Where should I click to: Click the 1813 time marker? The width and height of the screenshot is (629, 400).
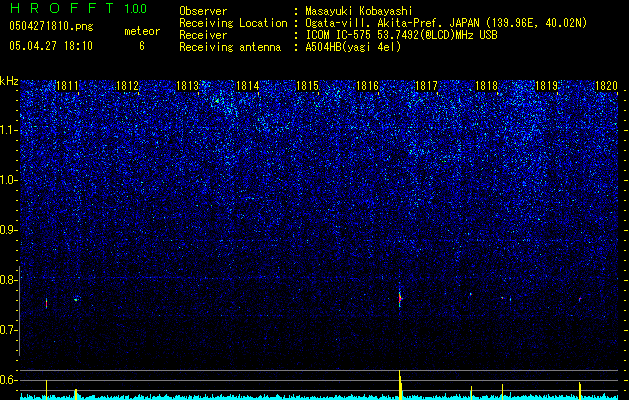pyautogui.click(x=187, y=85)
